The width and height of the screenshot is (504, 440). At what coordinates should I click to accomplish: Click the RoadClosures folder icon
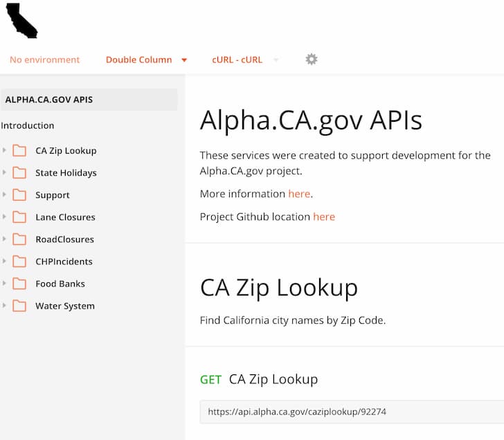pyautogui.click(x=19, y=239)
